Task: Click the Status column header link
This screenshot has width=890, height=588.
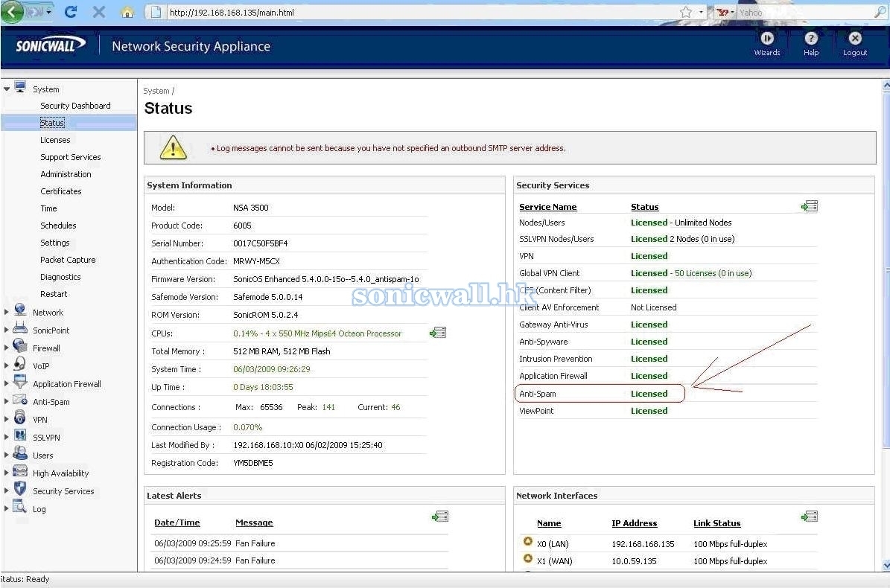Action: coord(645,207)
